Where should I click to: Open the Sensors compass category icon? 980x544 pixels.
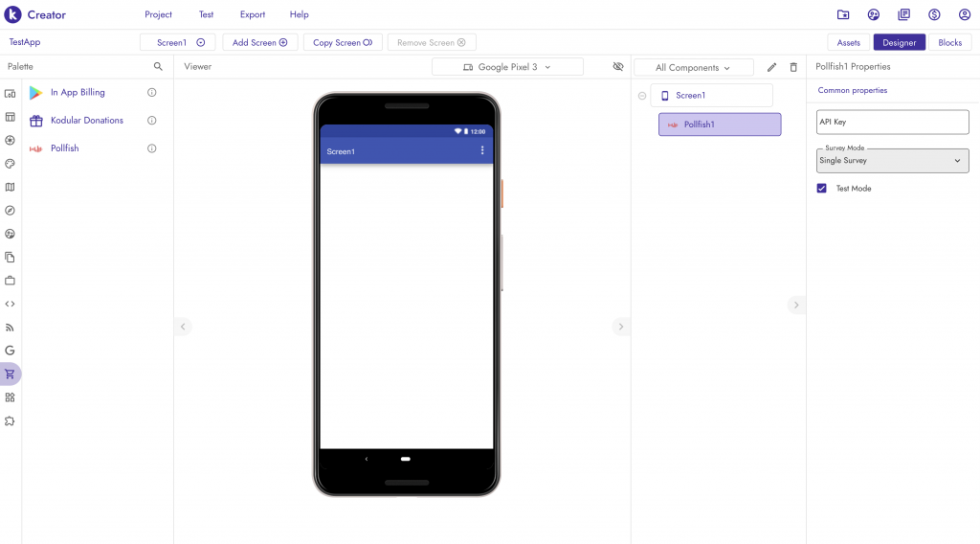click(x=10, y=211)
